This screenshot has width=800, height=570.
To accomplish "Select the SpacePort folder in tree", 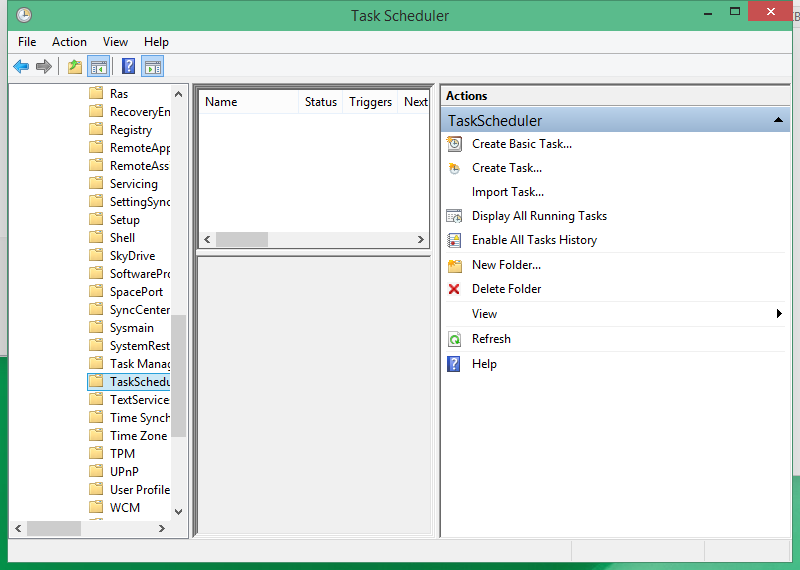I will [x=136, y=291].
